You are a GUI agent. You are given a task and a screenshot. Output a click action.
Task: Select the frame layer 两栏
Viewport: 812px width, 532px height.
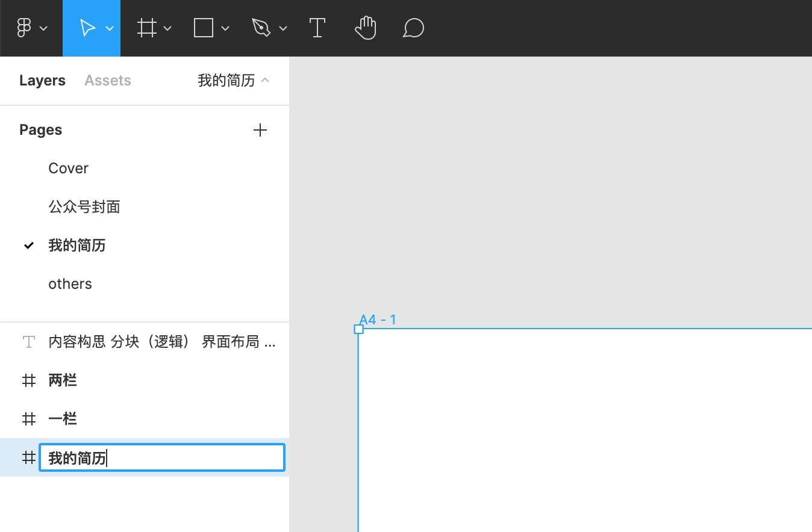pos(63,380)
